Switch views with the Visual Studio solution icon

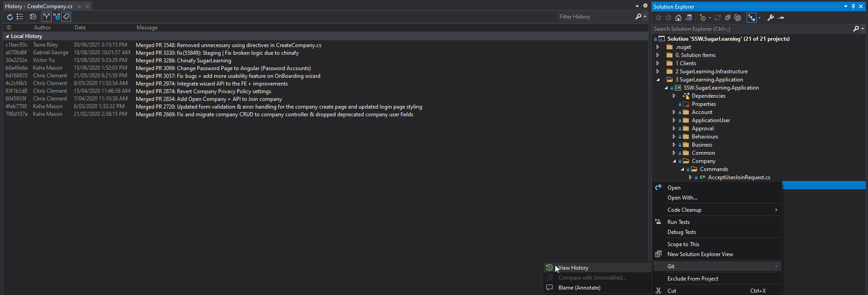tap(688, 18)
